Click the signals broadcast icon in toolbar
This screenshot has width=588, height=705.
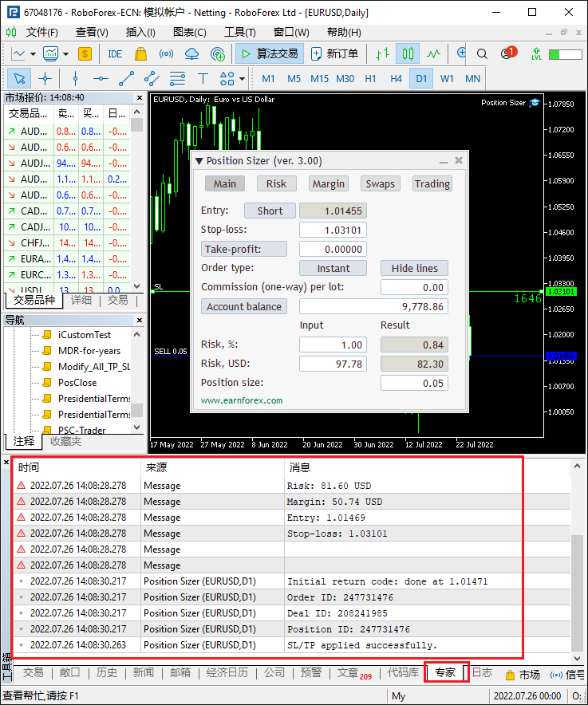[166, 54]
